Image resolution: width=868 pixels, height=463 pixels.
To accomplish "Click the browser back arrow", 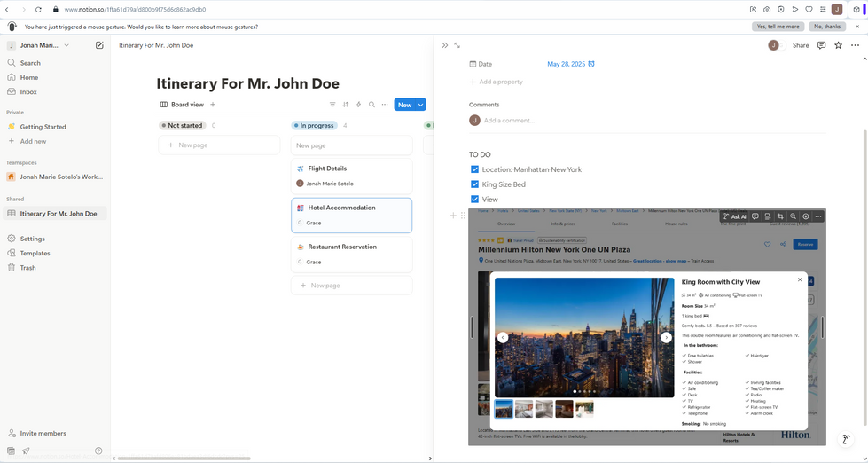I will pos(6,10).
